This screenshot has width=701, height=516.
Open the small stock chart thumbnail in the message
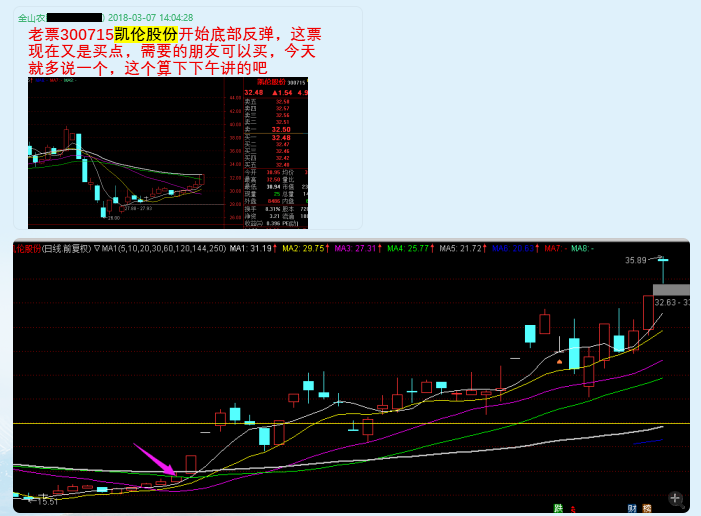[168, 153]
